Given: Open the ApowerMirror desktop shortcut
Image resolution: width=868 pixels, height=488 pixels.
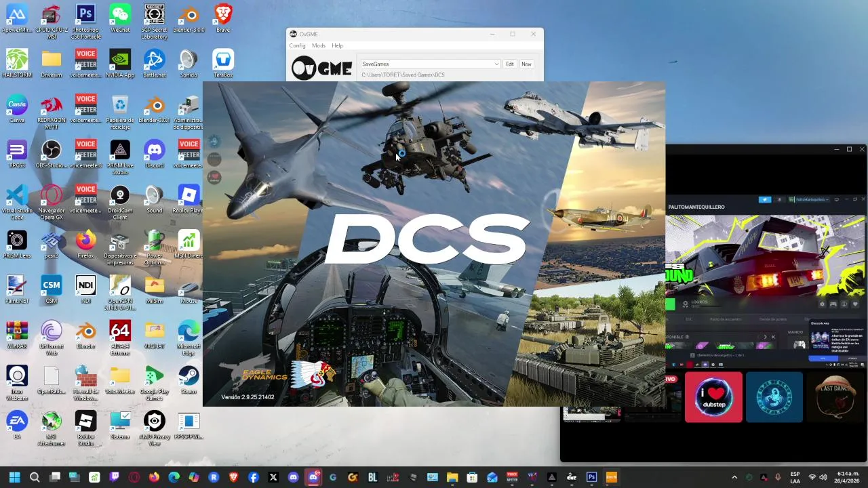Looking at the screenshot, I should click(x=17, y=19).
